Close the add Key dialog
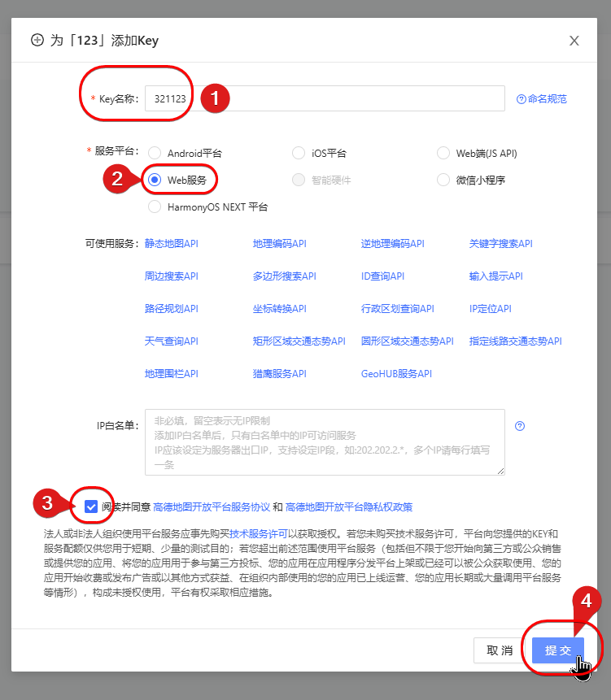611x700 pixels. (574, 41)
